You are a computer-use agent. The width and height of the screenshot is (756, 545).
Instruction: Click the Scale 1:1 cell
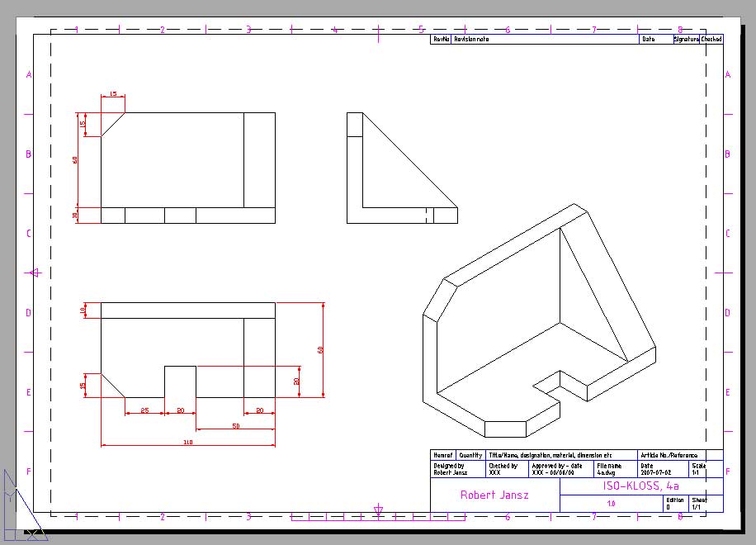pyautogui.click(x=706, y=469)
